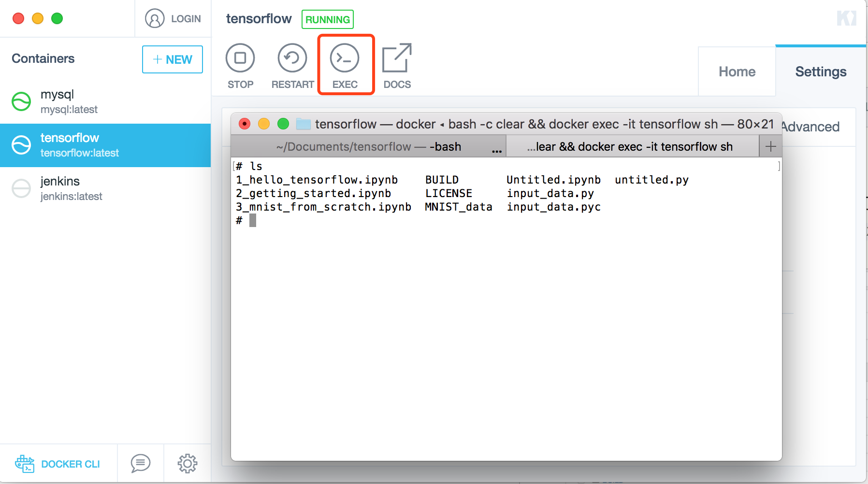868x484 pixels.
Task: Open the Advanced settings section
Action: coord(811,127)
